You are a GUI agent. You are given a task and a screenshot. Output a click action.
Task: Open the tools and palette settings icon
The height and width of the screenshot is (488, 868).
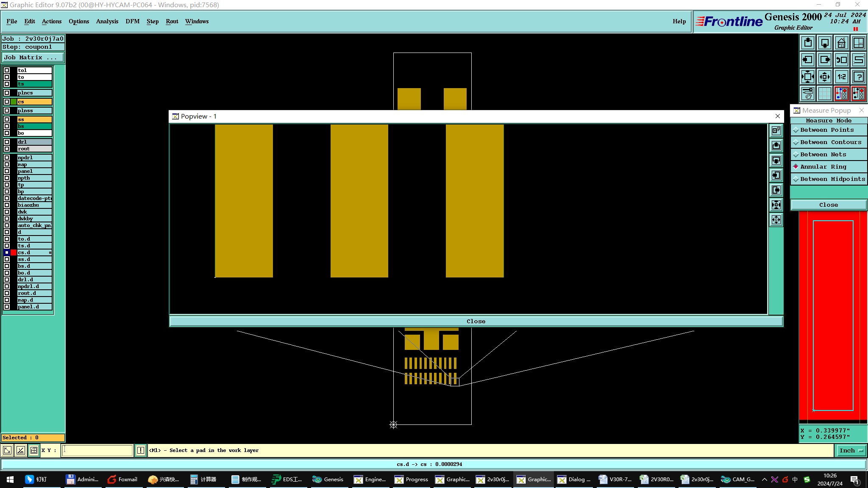808,94
